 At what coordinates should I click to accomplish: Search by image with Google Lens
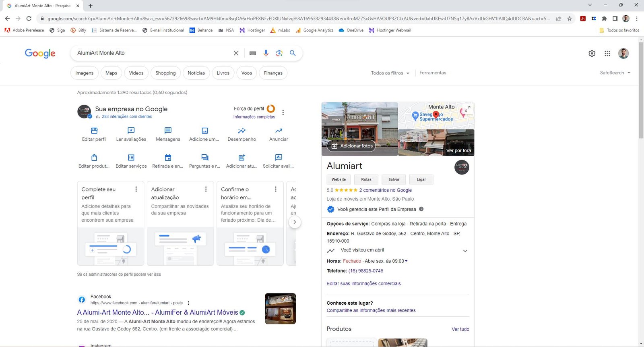coord(279,53)
